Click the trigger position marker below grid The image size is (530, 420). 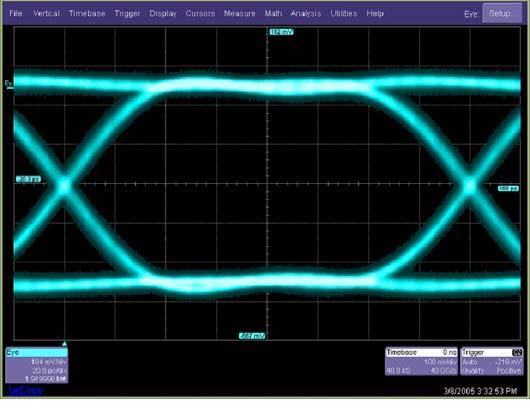click(x=64, y=344)
